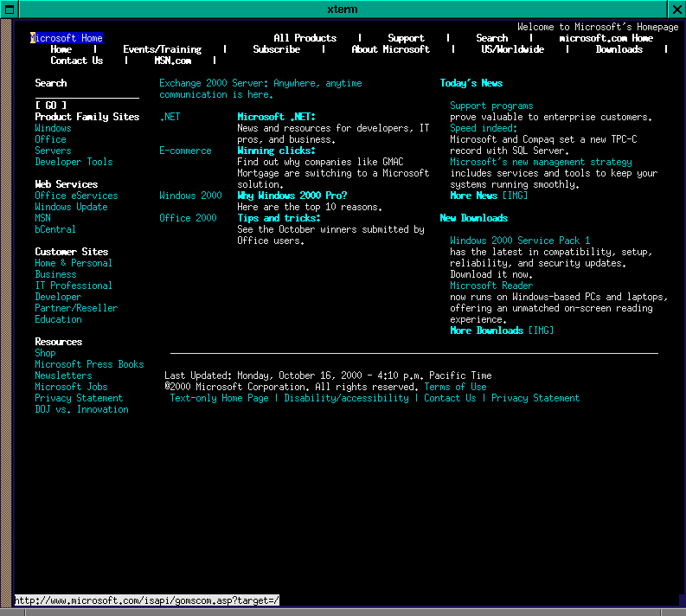686x616 pixels.
Task: Click the Microsoft Reader download link
Action: (x=491, y=286)
